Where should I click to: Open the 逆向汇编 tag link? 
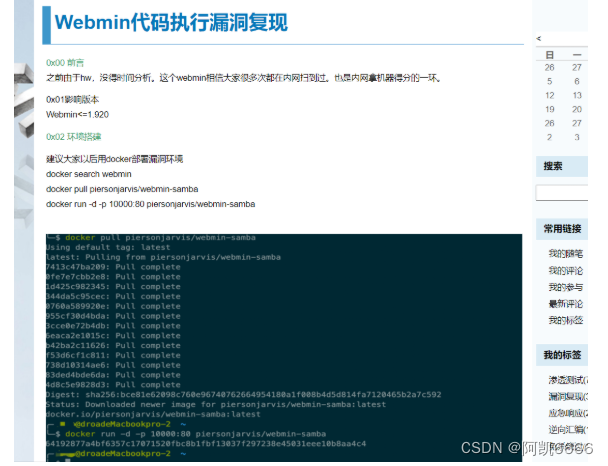tap(568, 430)
